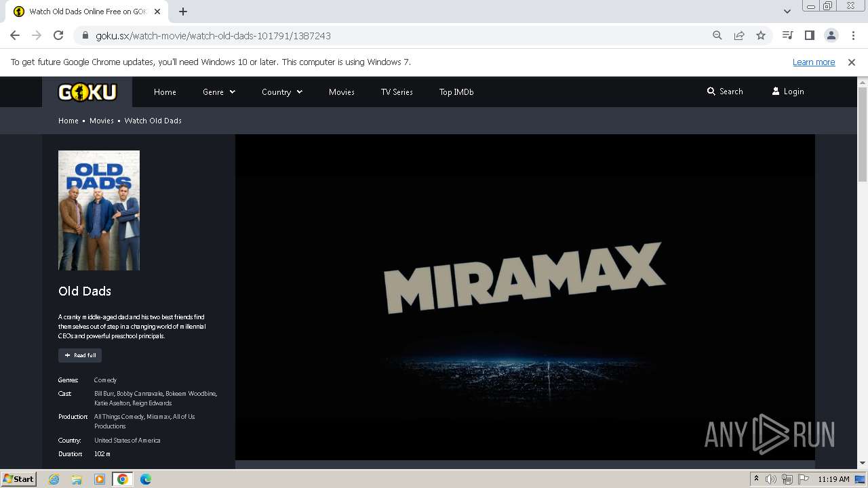Click cast member Bobby Cannavale

click(x=140, y=393)
